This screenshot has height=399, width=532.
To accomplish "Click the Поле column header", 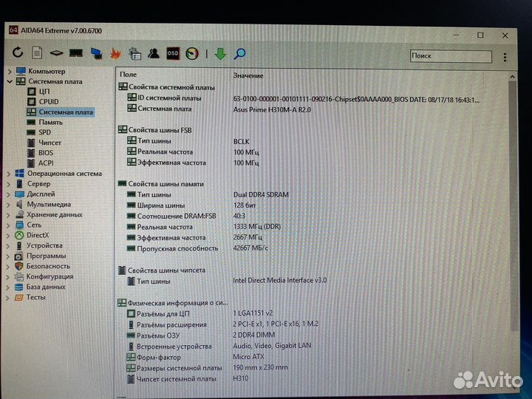I will tap(129, 75).
